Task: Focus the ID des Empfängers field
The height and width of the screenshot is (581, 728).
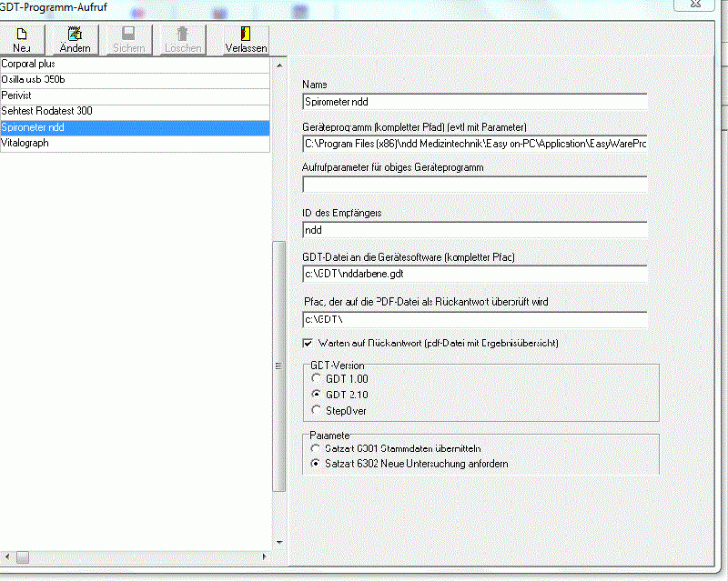Action: tap(473, 230)
